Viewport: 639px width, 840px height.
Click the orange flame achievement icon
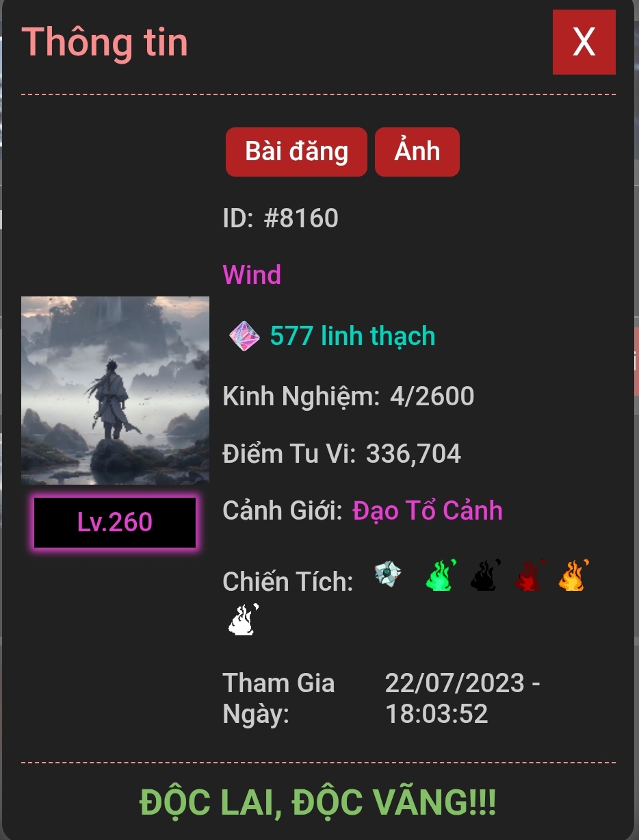tap(574, 575)
